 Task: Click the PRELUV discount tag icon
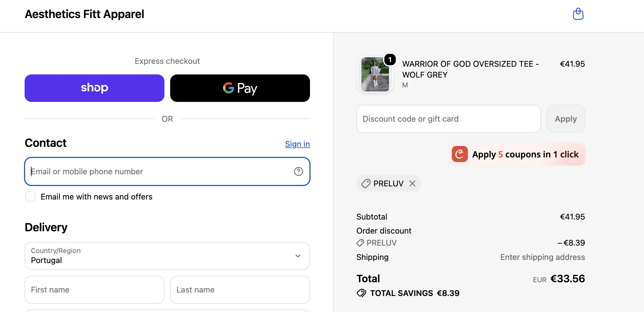click(x=366, y=183)
